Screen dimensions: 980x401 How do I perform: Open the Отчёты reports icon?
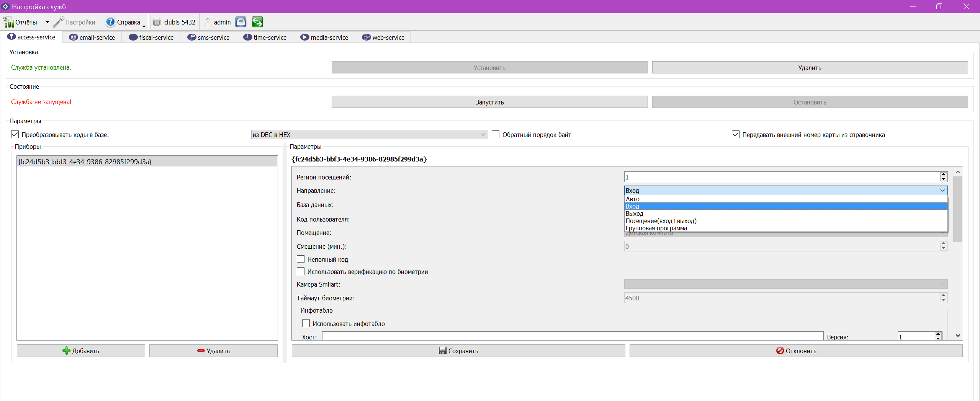pos(8,22)
